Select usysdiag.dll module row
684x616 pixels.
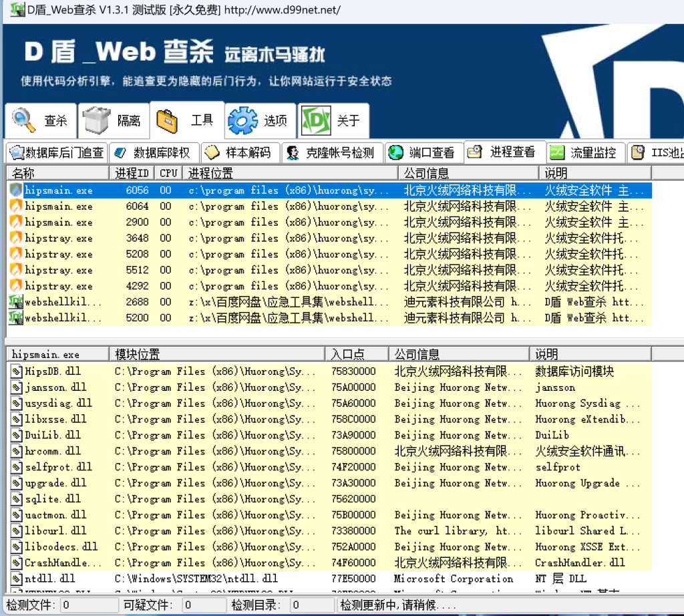(329, 403)
